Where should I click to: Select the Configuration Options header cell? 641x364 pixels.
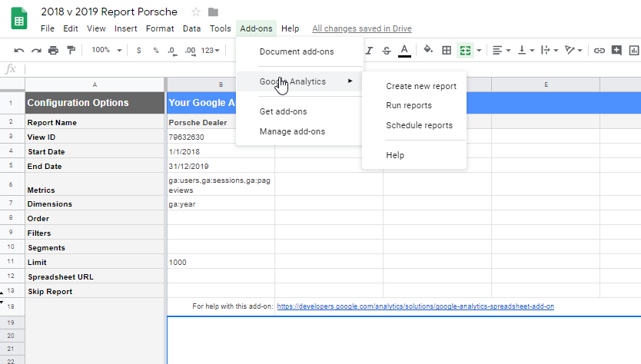click(x=95, y=103)
